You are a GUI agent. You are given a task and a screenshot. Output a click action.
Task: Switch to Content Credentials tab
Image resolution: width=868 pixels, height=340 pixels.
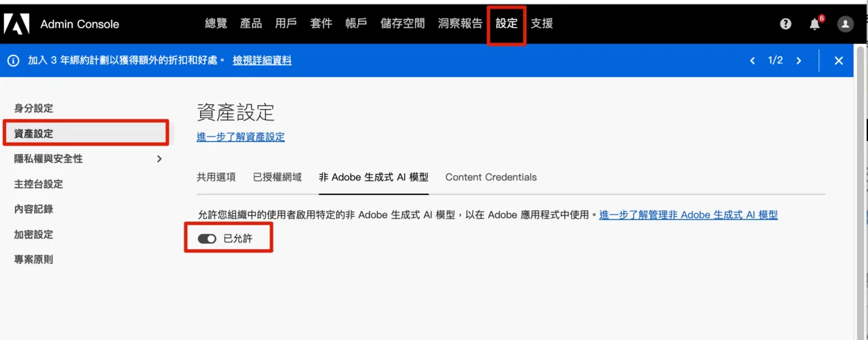pyautogui.click(x=491, y=177)
